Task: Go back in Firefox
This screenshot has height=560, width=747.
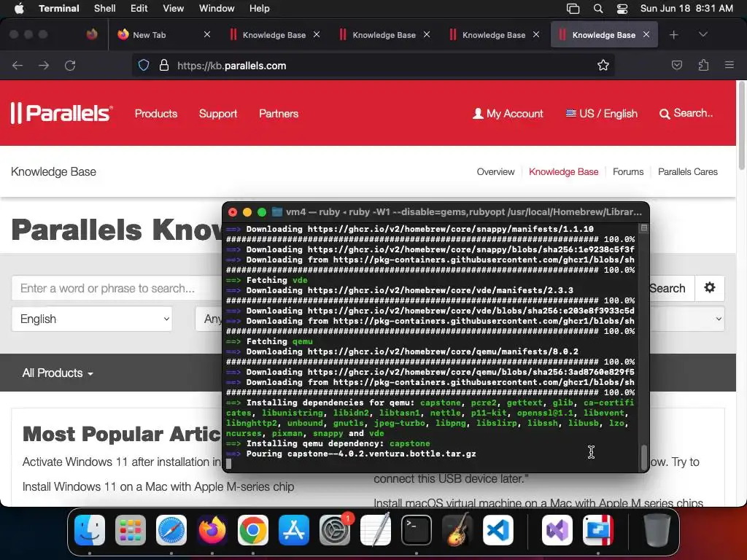Action: 18,65
